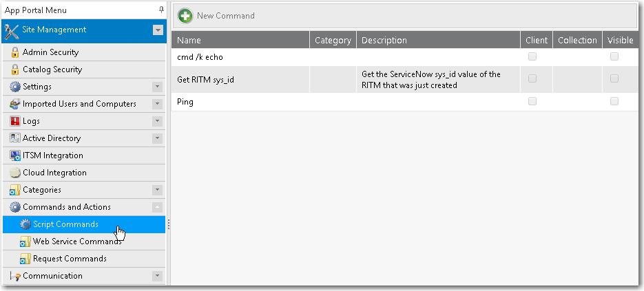Viewport: 644px width, 291px height.
Task: Click the New Command button label
Action: tap(226, 16)
